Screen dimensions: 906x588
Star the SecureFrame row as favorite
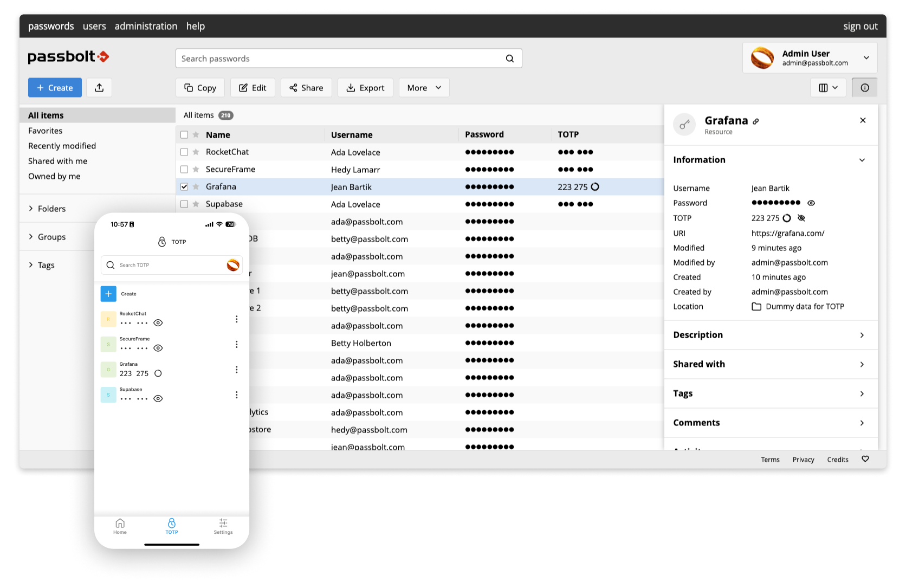[x=196, y=170]
